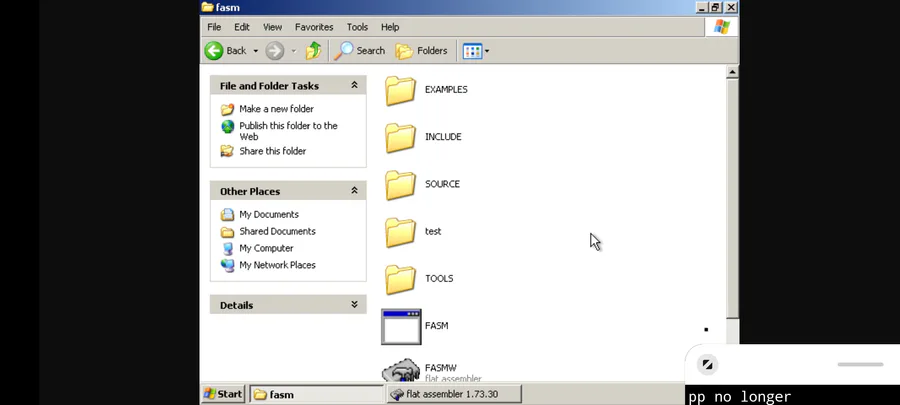This screenshot has height=405, width=900.
Task: Click the overlay expand icon at bottom right
Action: [707, 364]
